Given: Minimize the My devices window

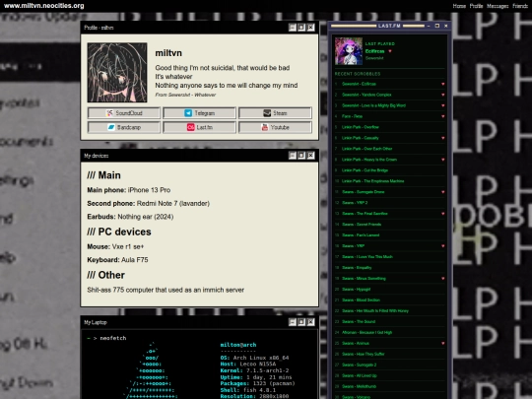Looking at the screenshot, I should tap(293, 156).
